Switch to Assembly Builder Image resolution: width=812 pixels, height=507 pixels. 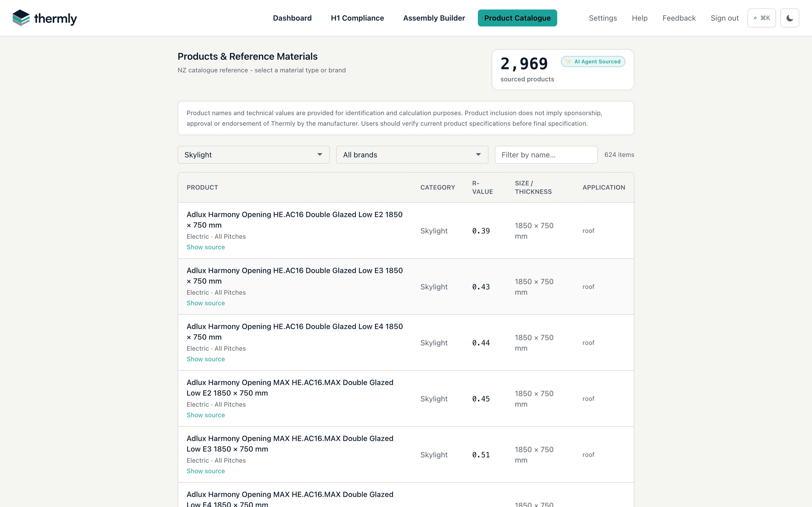pos(434,18)
